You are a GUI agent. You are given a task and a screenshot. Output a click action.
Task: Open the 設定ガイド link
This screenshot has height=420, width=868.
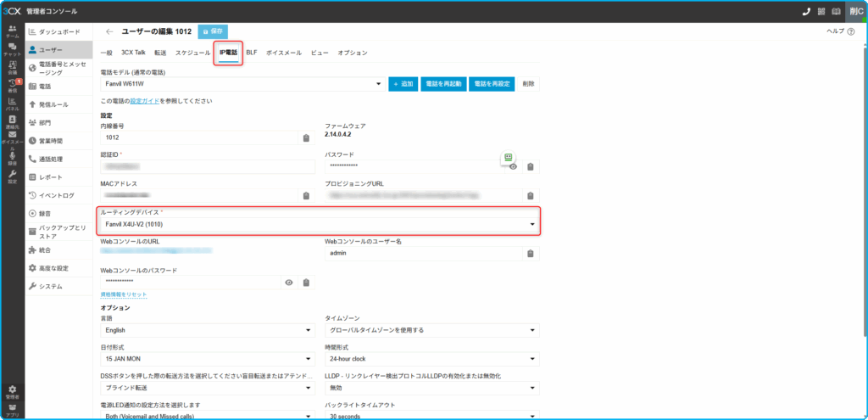pyautogui.click(x=145, y=102)
